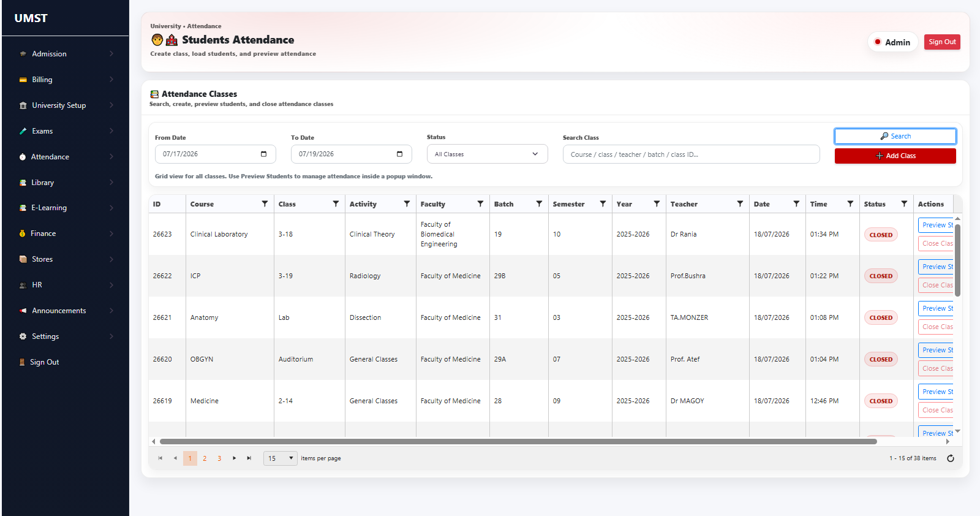Click the Search Class input field
Image resolution: width=980 pixels, height=516 pixels.
coord(691,154)
